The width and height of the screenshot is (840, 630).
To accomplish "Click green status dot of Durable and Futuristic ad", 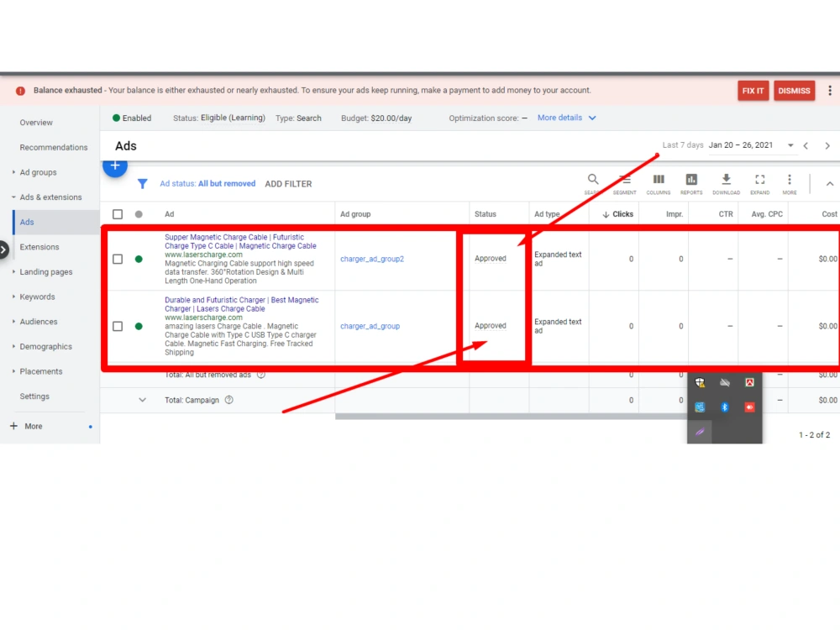I will pyautogui.click(x=139, y=326).
